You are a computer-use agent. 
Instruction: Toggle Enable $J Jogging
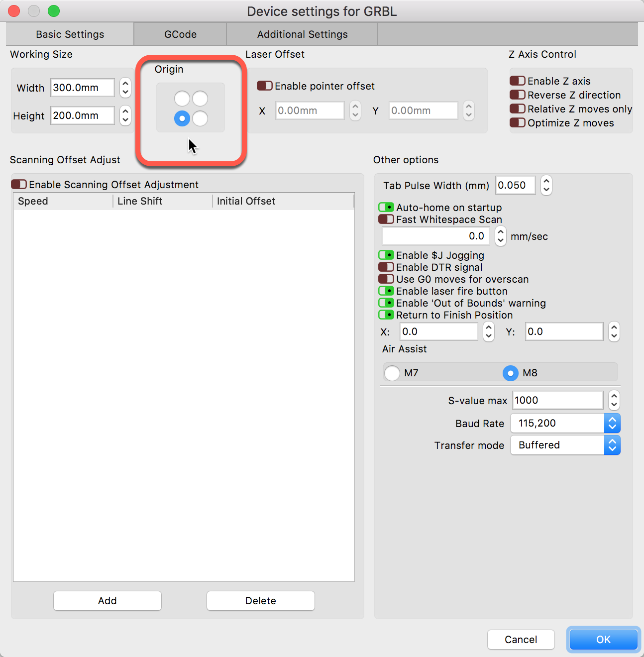tap(386, 255)
